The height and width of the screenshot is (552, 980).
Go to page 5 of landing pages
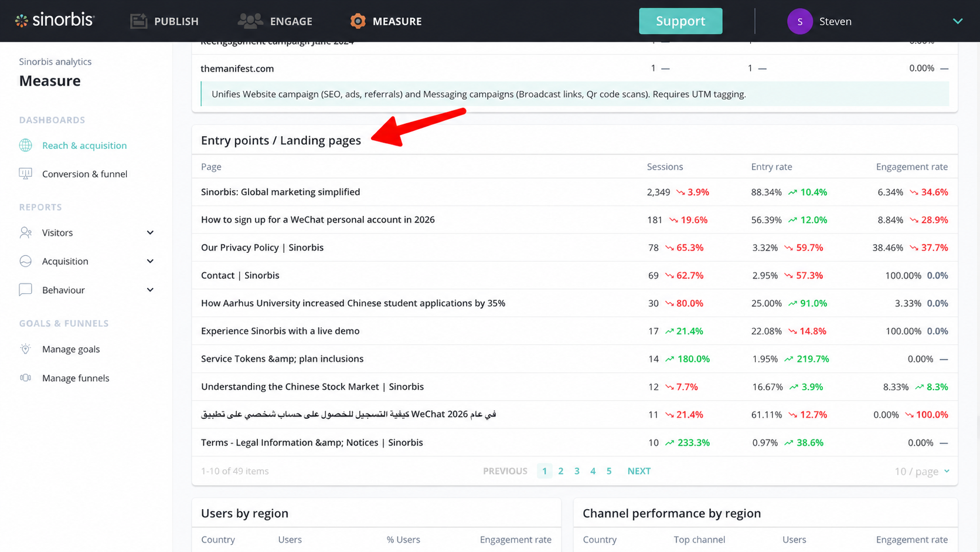(609, 471)
